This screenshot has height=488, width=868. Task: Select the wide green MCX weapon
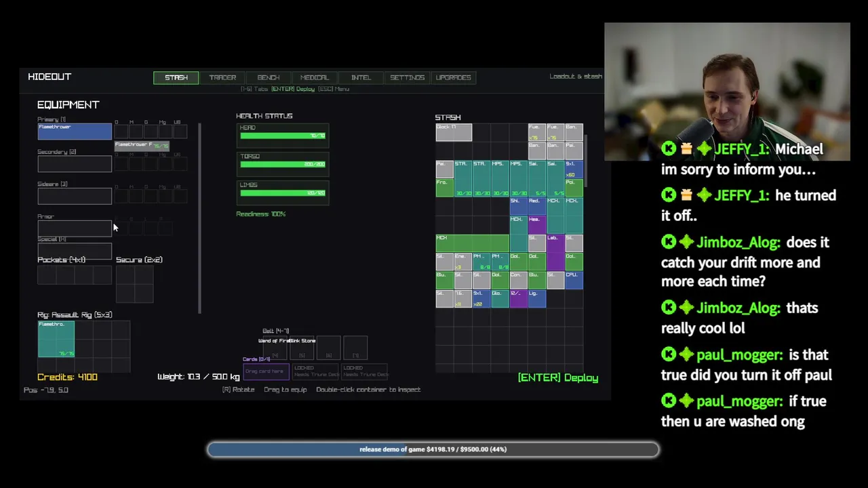pyautogui.click(x=473, y=243)
